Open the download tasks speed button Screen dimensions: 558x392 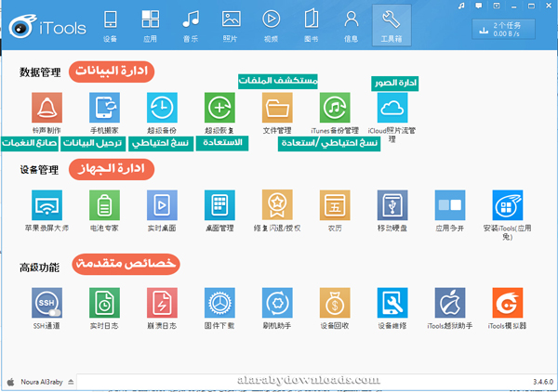[x=503, y=29]
